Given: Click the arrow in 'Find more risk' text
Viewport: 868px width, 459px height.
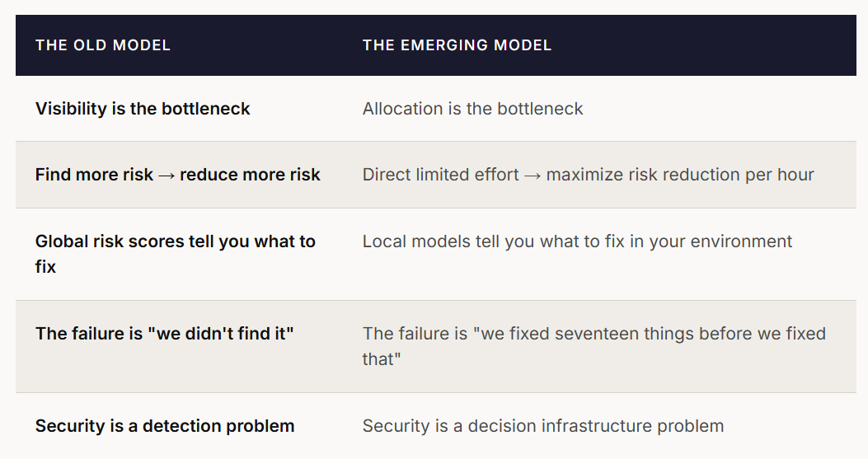Looking at the screenshot, I should tap(166, 176).
